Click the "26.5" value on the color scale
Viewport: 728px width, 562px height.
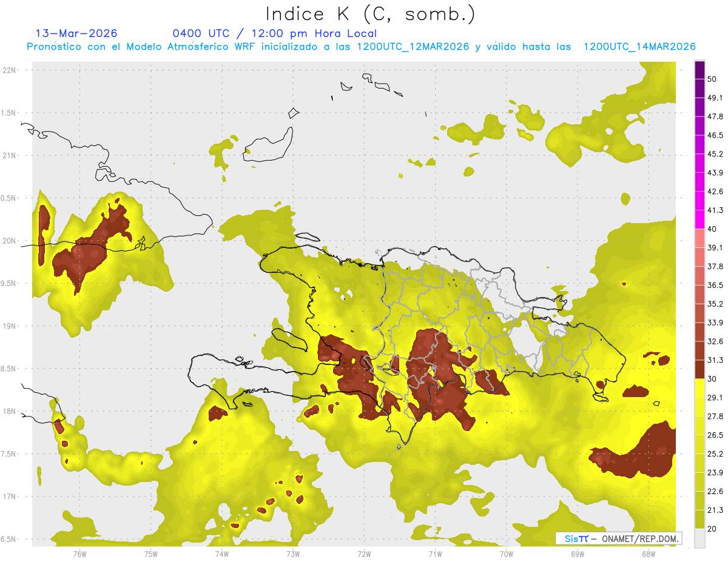point(715,435)
